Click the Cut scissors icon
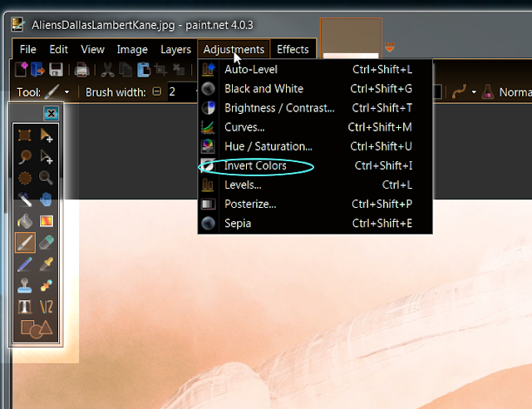The image size is (532, 409). tap(107, 70)
